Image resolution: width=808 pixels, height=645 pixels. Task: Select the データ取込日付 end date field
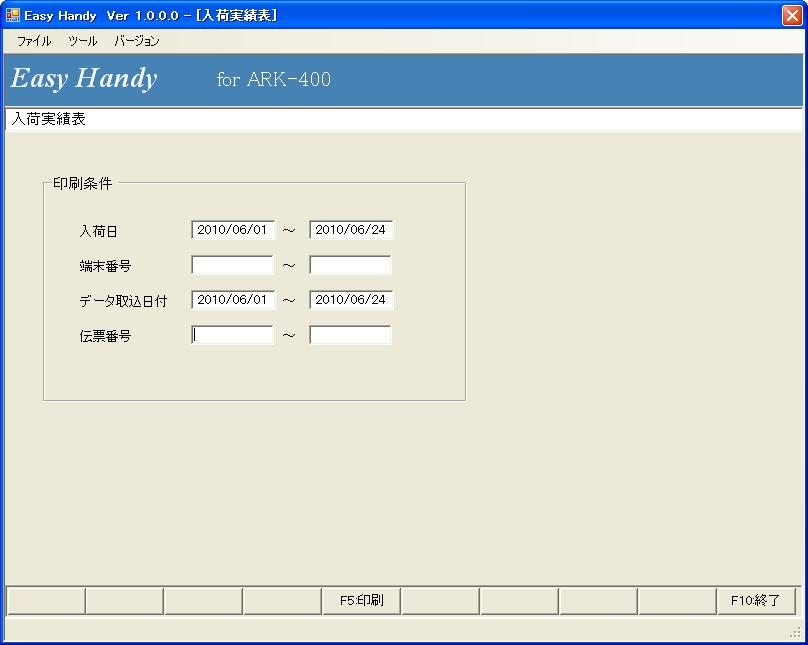coord(351,300)
